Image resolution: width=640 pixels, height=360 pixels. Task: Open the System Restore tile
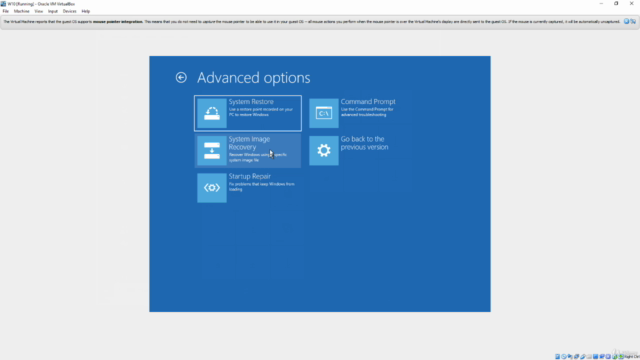248,113
